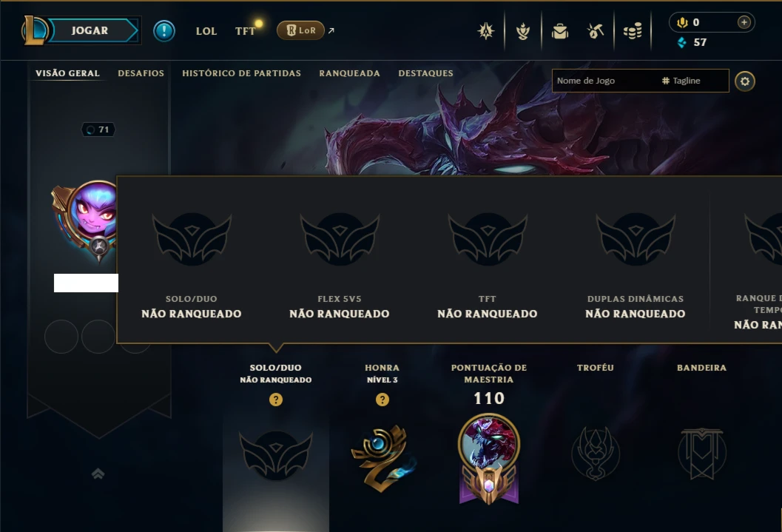782x532 pixels.
Task: Open the Store coins icon
Action: coord(633,31)
